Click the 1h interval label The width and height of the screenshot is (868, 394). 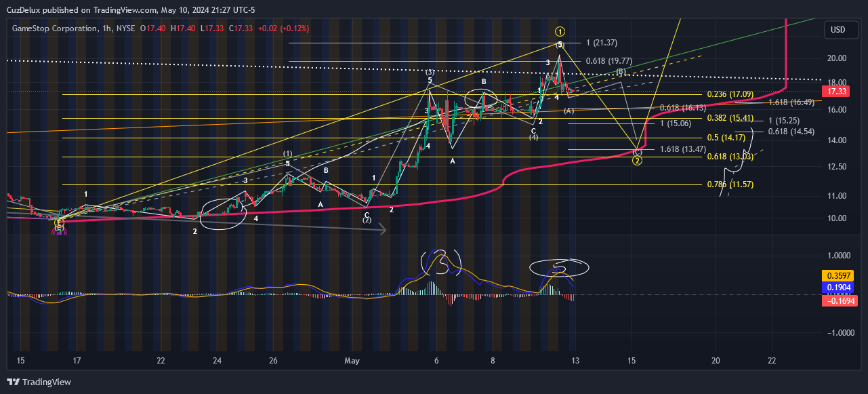[106, 29]
